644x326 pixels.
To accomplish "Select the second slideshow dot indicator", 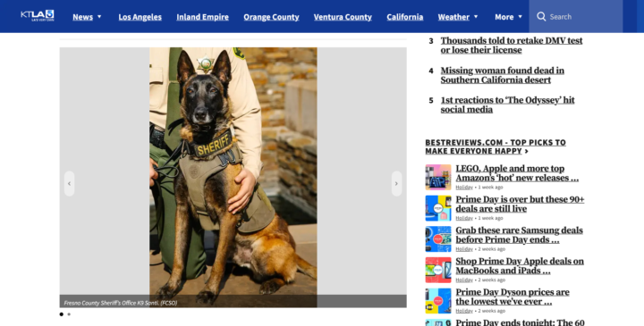I will [x=69, y=314].
